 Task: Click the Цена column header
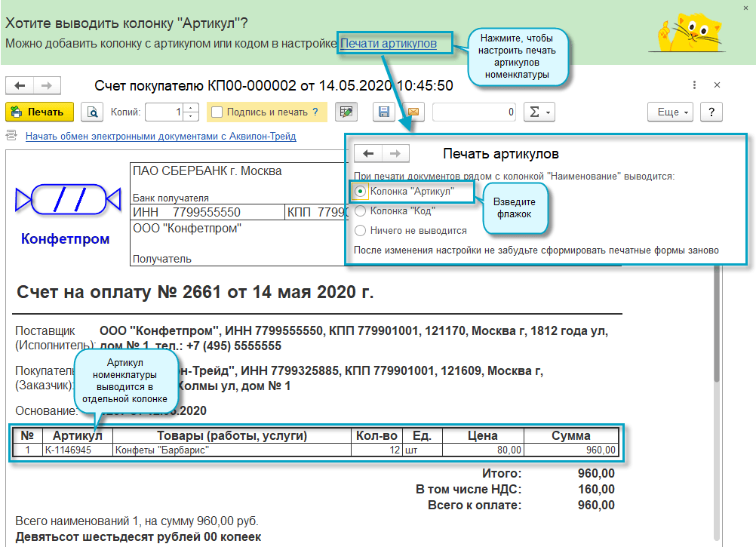pyautogui.click(x=483, y=435)
